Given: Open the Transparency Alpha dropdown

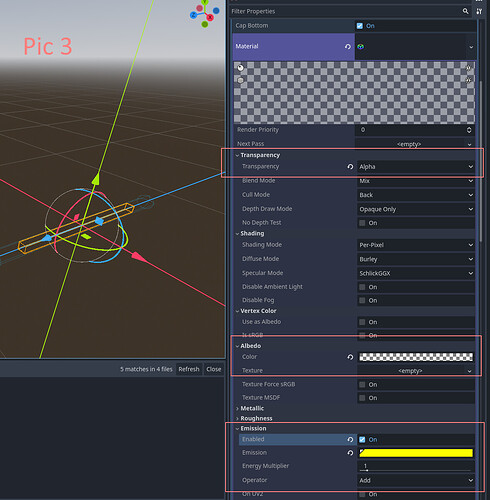Looking at the screenshot, I should click(x=416, y=167).
